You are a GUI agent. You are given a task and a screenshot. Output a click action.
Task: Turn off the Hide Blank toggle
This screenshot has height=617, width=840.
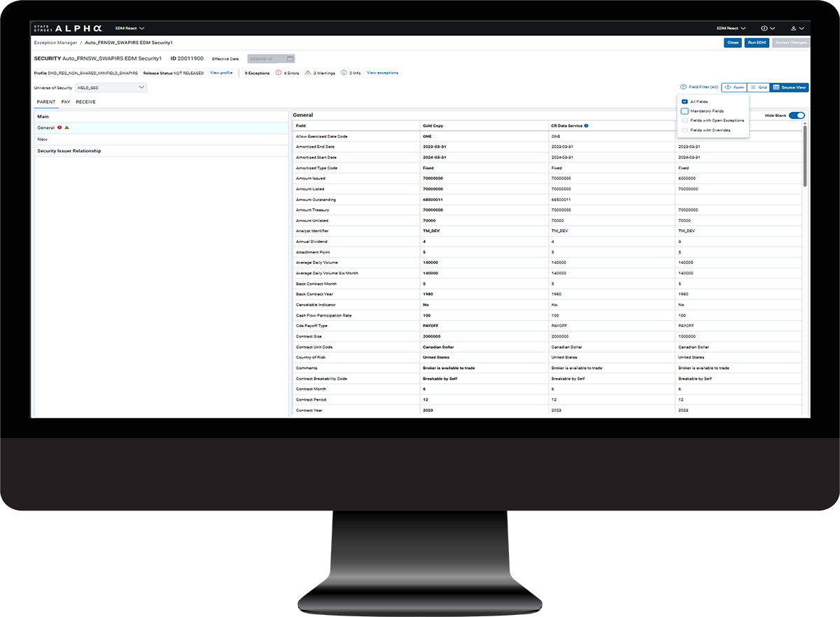click(x=797, y=116)
